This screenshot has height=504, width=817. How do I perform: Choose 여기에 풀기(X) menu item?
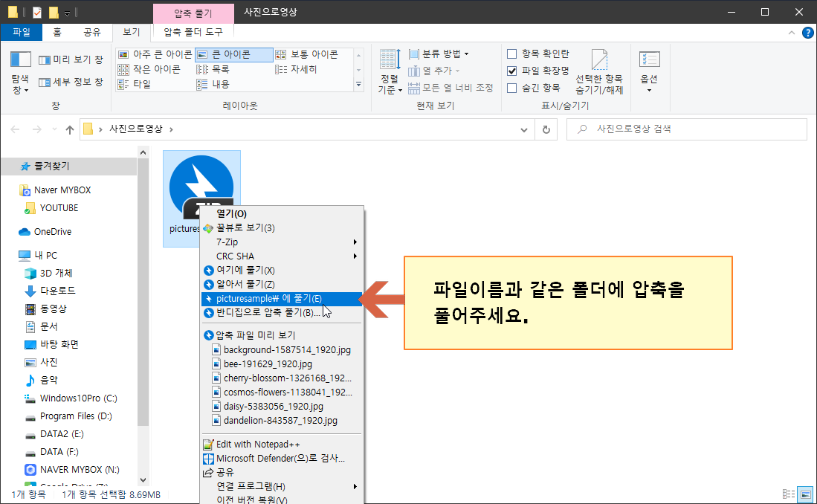[x=281, y=271]
